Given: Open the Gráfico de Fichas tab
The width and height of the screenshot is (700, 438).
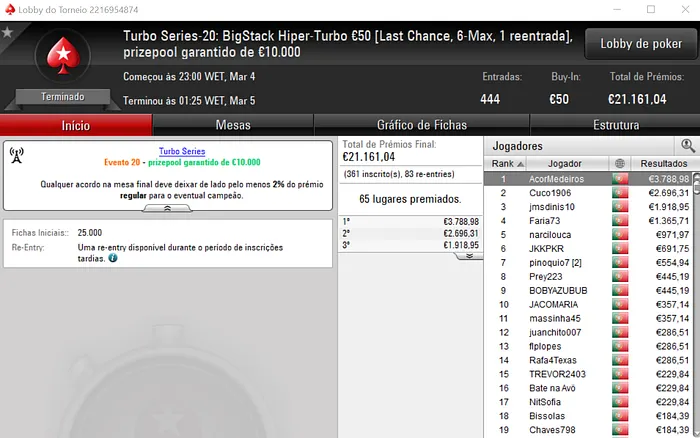Looking at the screenshot, I should click(422, 125).
